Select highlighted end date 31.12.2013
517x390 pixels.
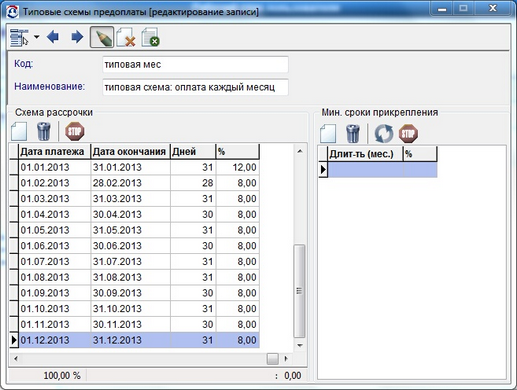(130, 340)
